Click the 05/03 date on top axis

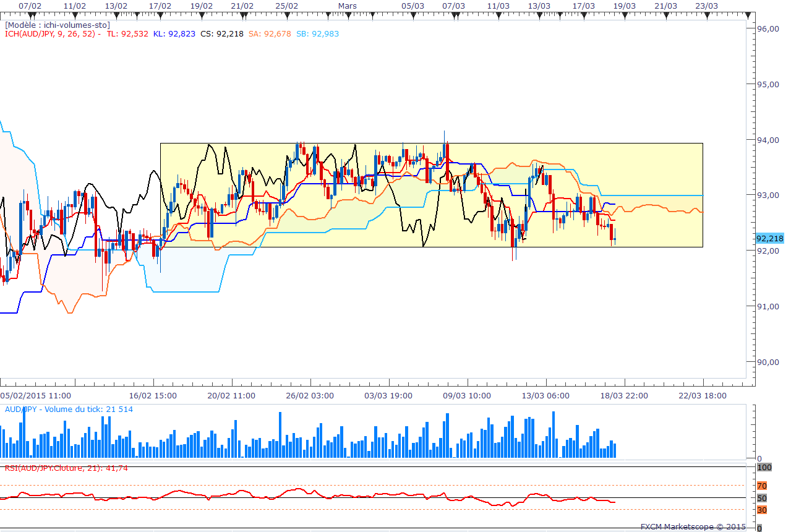(x=413, y=5)
